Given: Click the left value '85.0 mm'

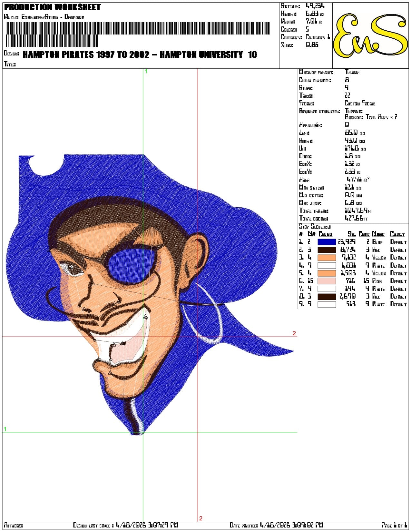Looking at the screenshot, I should [355, 133].
